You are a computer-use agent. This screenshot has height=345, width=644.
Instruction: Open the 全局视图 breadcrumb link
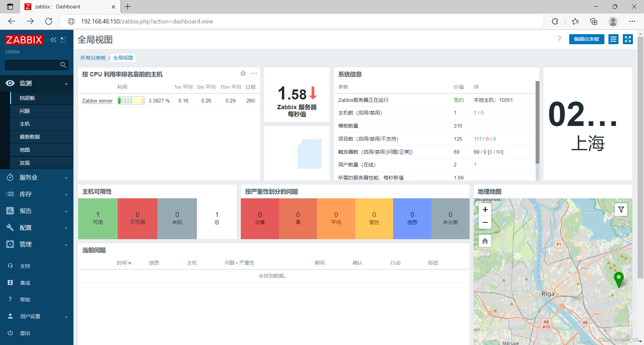pyautogui.click(x=123, y=58)
